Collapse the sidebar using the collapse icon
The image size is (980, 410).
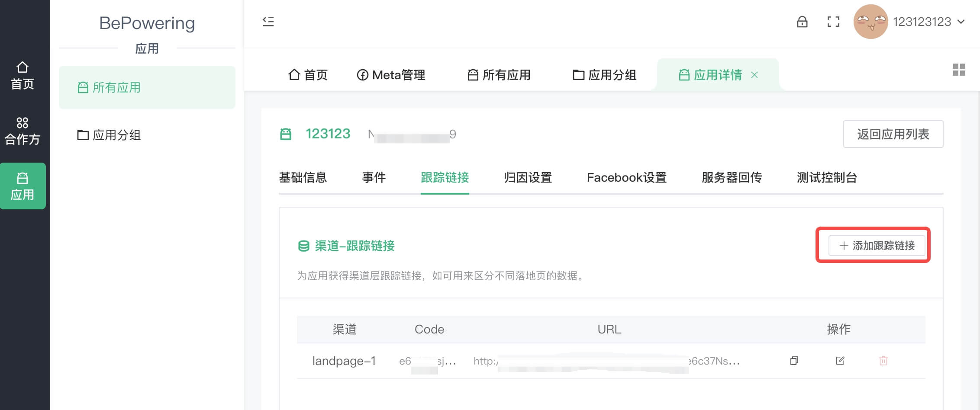[268, 22]
